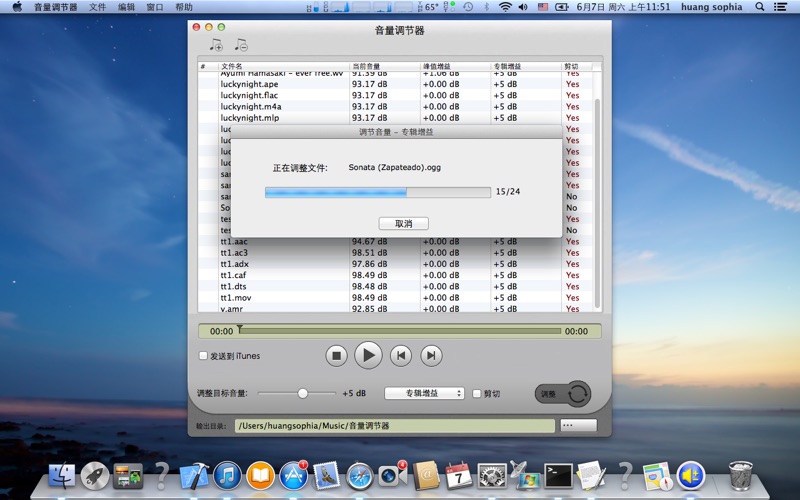Open the 编辑 menu
800x500 pixels.
click(126, 7)
